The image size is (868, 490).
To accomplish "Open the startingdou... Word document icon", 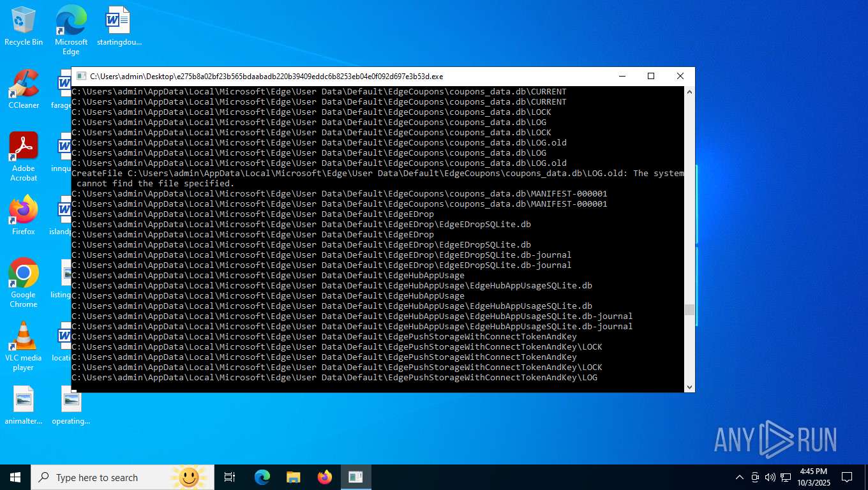I will point(119,26).
